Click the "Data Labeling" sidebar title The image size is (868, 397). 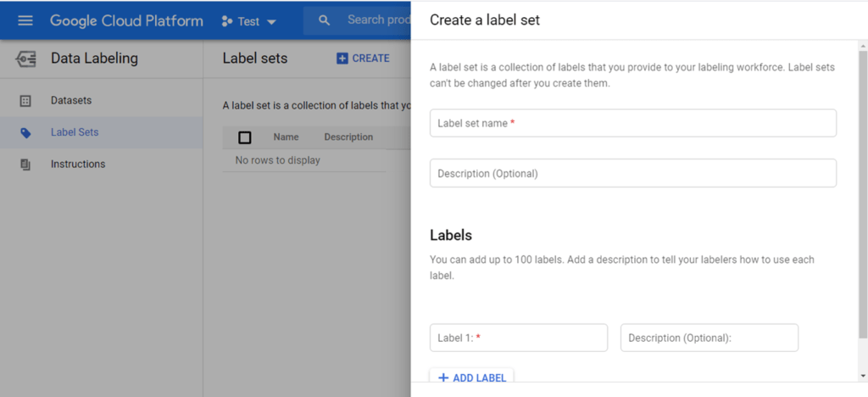click(94, 59)
